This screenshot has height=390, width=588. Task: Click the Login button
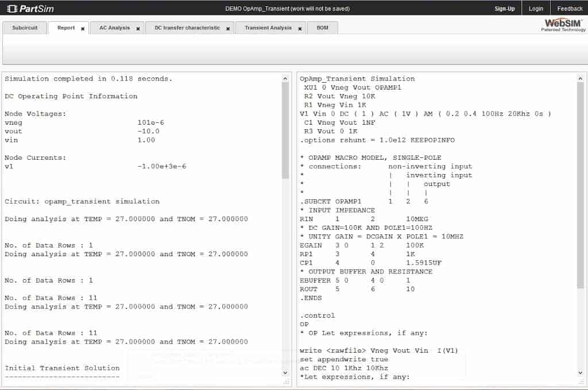[x=536, y=8]
